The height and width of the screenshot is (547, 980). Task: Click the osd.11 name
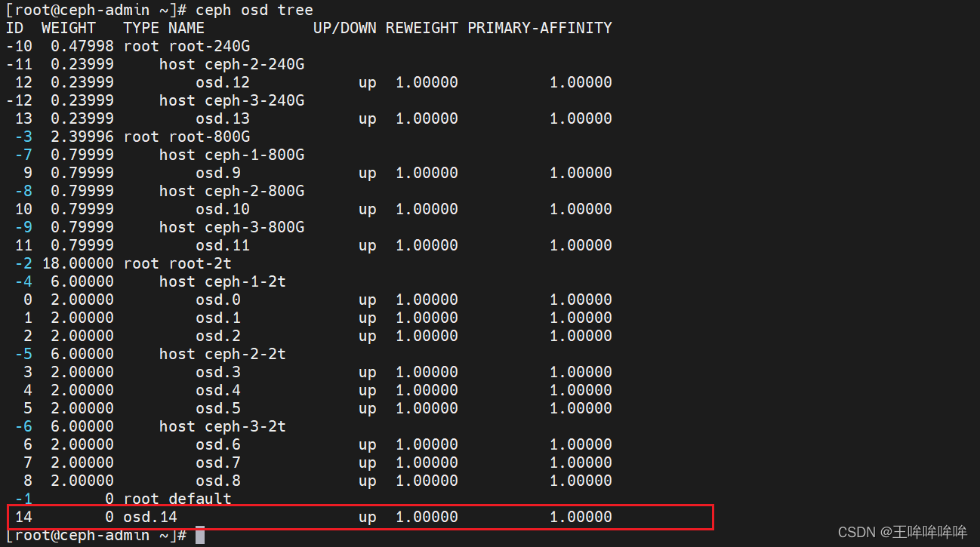pyautogui.click(x=223, y=245)
